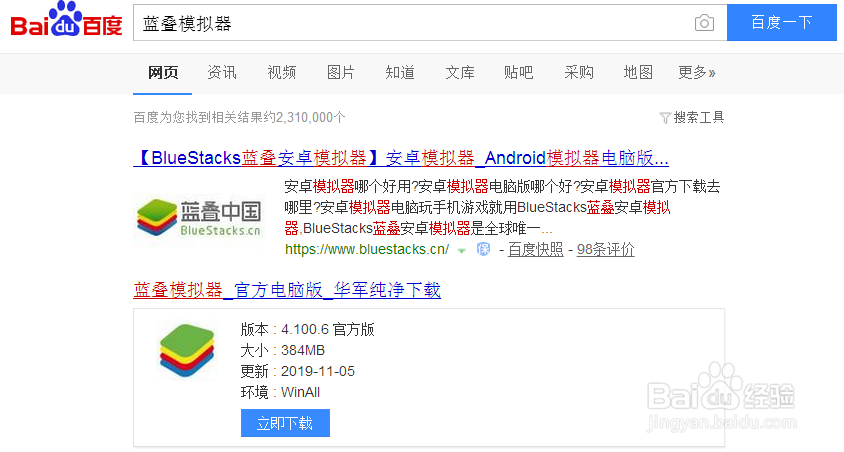844x452 pixels.
Task: Click the 蓝叠中国 BlueStacks logo thumbnail
Action: click(199, 217)
